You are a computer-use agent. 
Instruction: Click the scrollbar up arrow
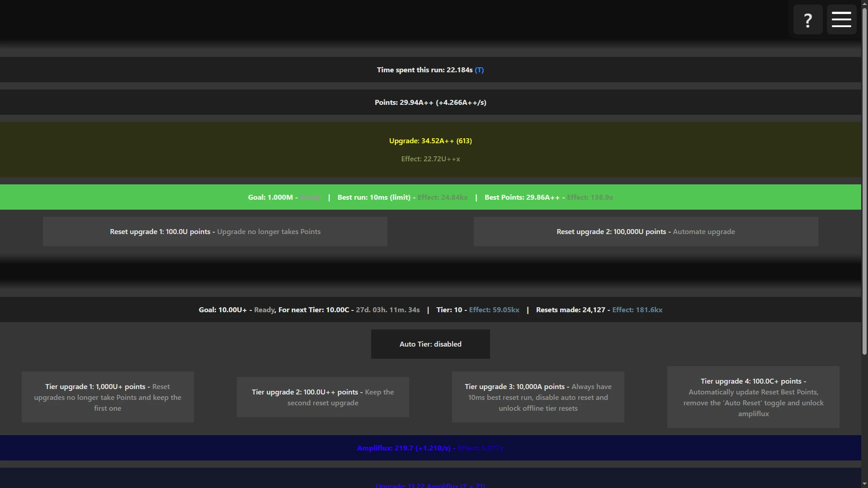pyautogui.click(x=864, y=3)
